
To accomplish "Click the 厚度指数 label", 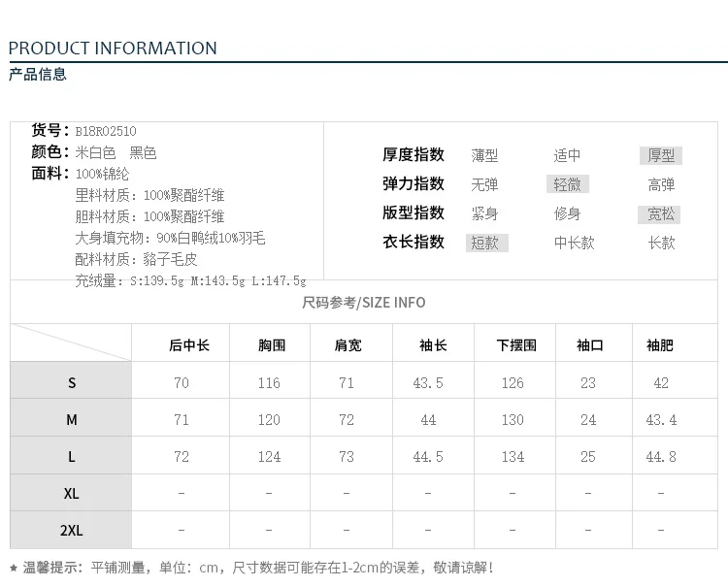I will 414,155.
